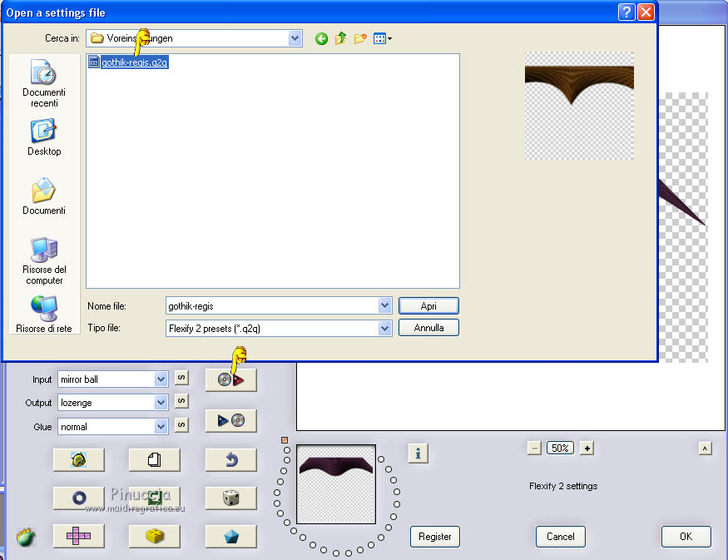Click the dark ring icon button
Viewport: 728px width, 560px height.
pos(78,498)
